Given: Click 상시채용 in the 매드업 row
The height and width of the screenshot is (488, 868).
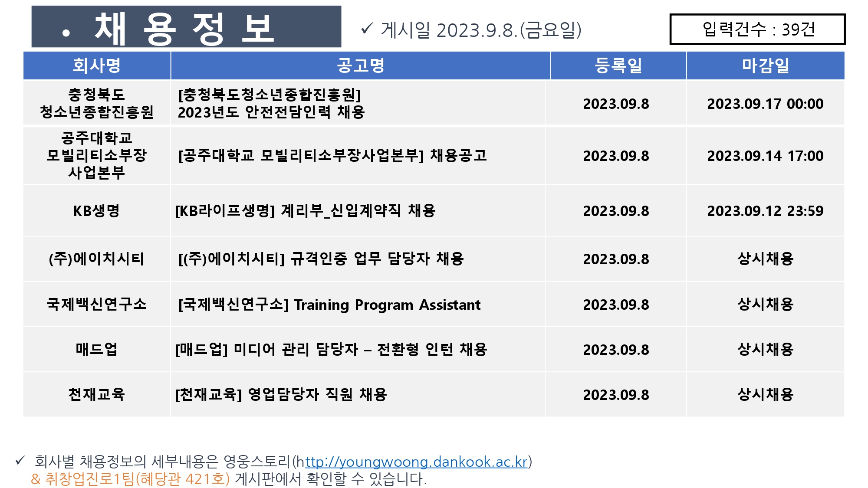Looking at the screenshot, I should tap(766, 349).
